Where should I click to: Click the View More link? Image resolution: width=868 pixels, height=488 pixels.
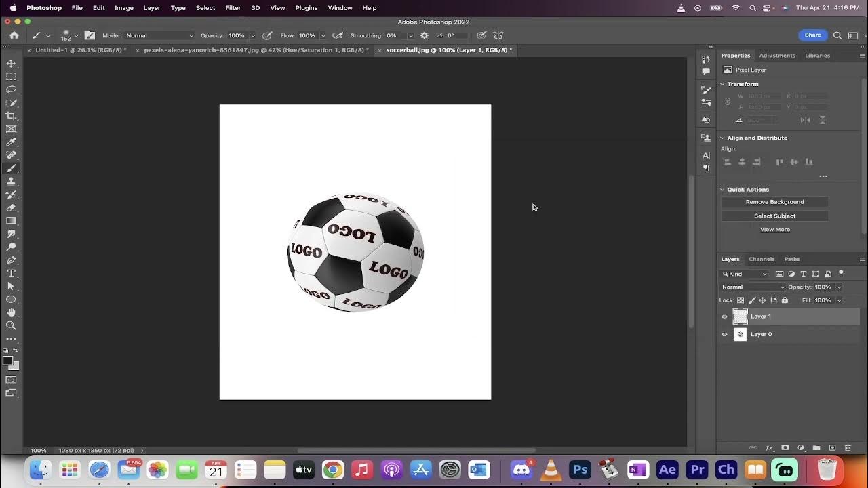(x=775, y=229)
